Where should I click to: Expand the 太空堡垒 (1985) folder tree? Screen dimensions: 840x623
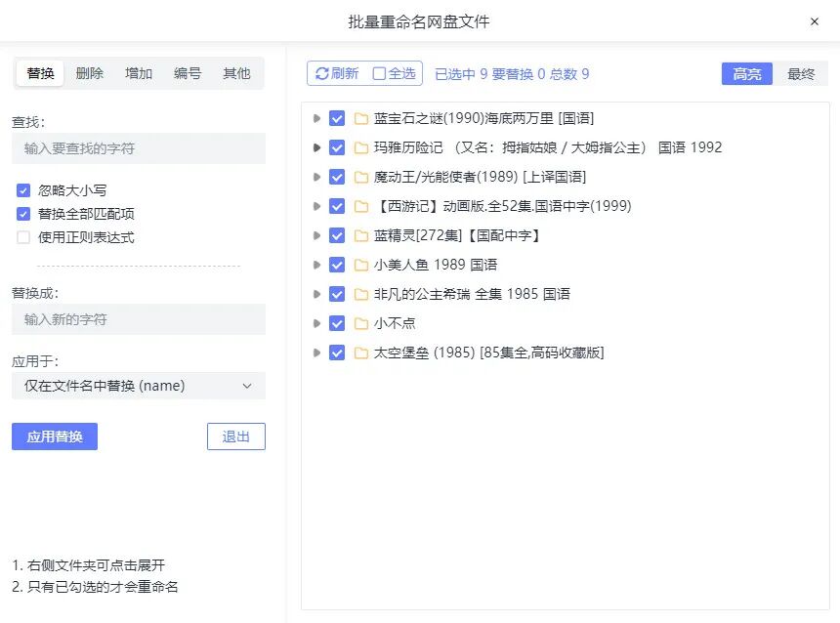pos(315,352)
